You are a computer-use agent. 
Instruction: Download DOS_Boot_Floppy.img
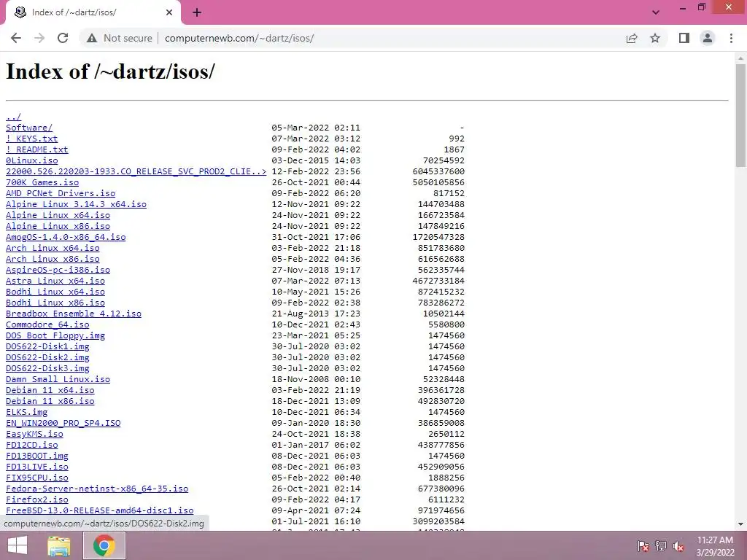click(55, 335)
